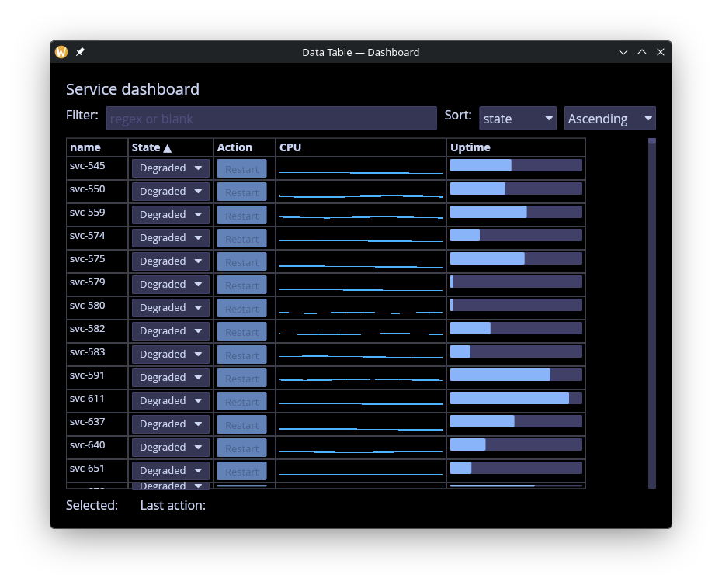Open state dropdown for svc-579
Image resolution: width=722 pixels, height=588 pixels.
(170, 285)
